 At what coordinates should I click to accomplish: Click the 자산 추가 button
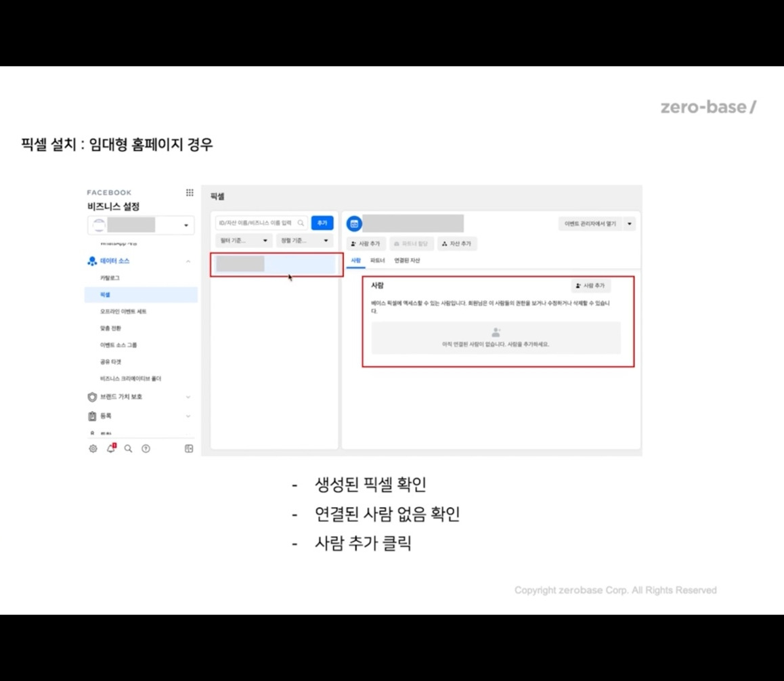click(x=457, y=244)
